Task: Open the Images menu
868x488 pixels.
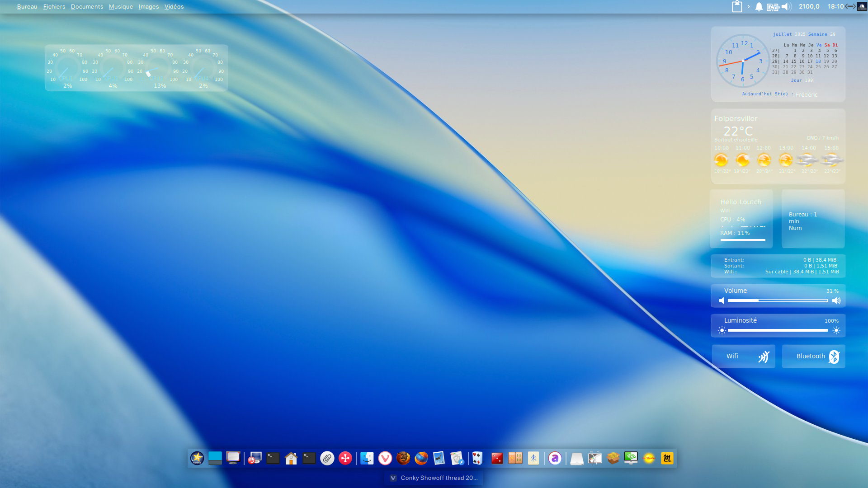Action: coord(149,6)
